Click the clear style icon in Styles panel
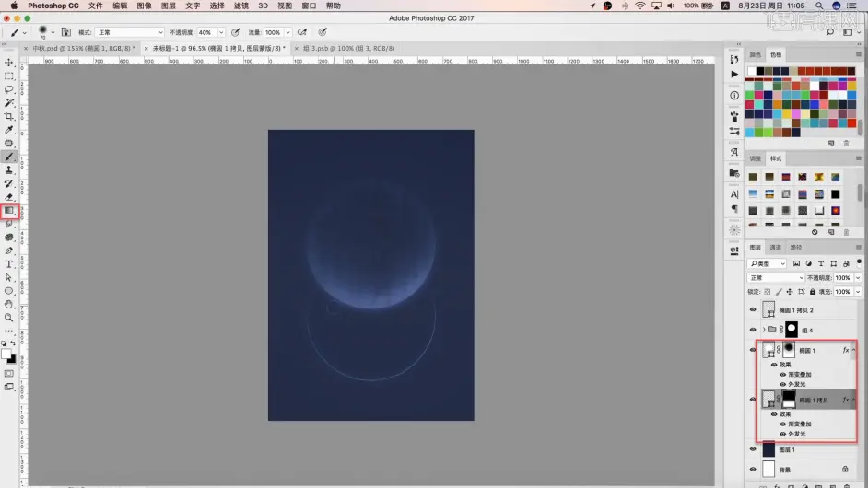This screenshot has width=868, height=488. pyautogui.click(x=815, y=232)
